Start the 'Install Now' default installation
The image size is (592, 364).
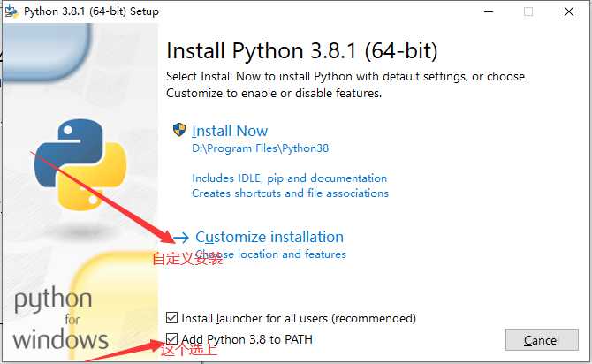click(230, 131)
